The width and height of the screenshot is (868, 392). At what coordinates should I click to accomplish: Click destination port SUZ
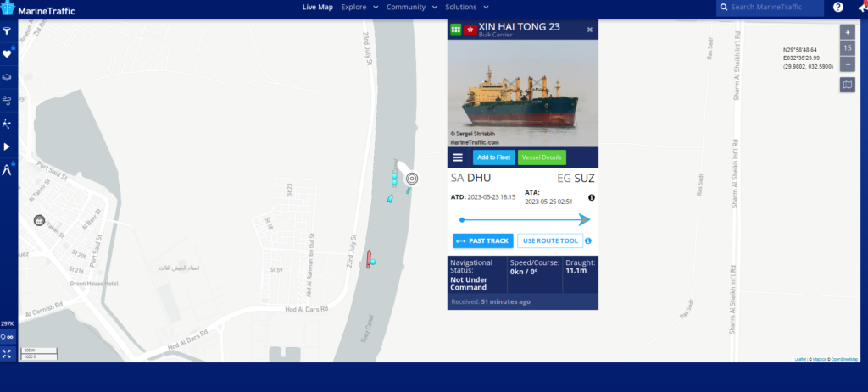click(x=584, y=179)
